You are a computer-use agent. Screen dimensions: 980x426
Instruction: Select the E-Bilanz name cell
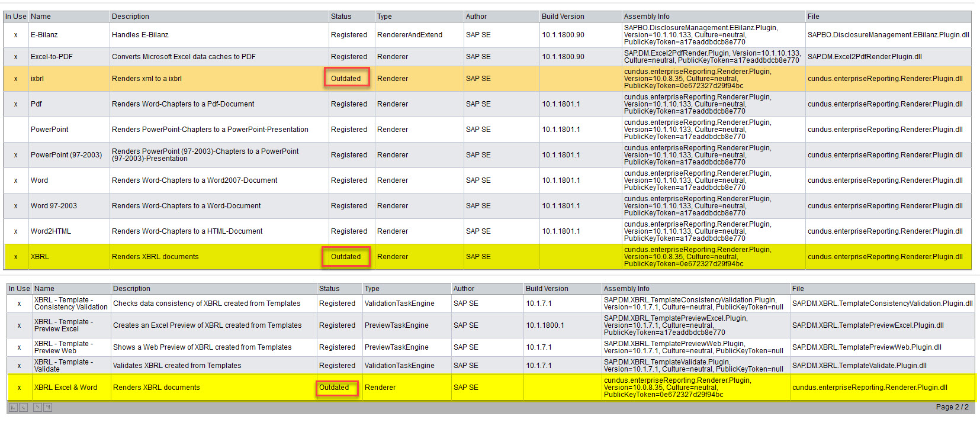[44, 35]
